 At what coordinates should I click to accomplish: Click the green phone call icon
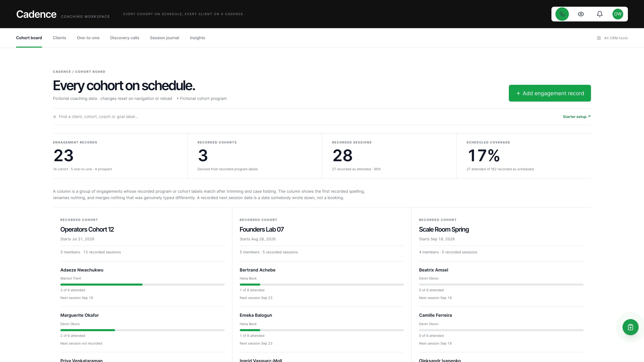tap(562, 14)
